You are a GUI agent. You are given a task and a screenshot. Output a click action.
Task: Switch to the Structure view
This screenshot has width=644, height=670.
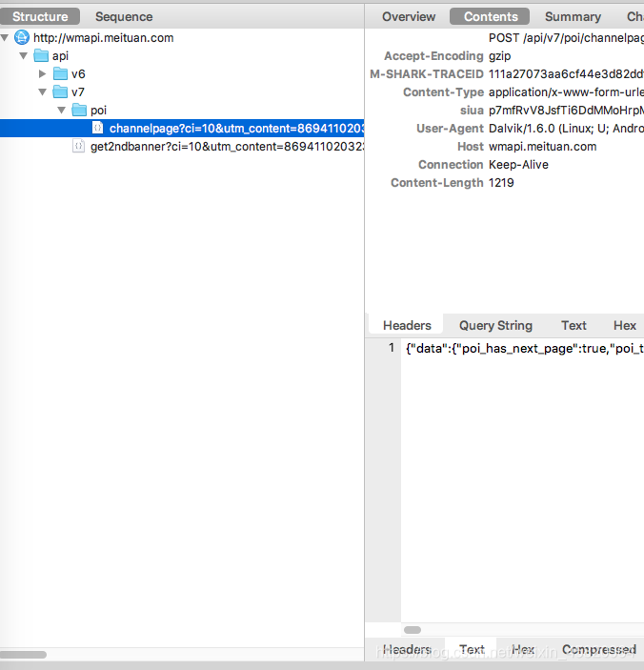click(x=40, y=16)
